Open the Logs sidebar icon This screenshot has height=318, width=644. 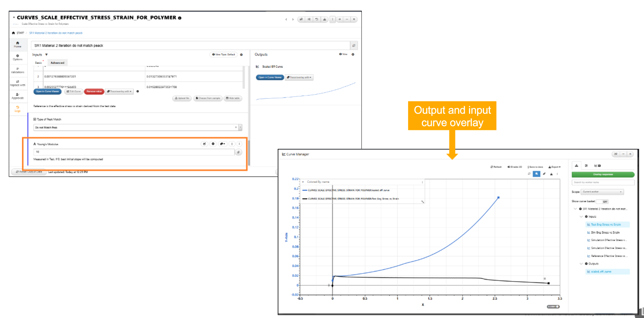click(17, 109)
